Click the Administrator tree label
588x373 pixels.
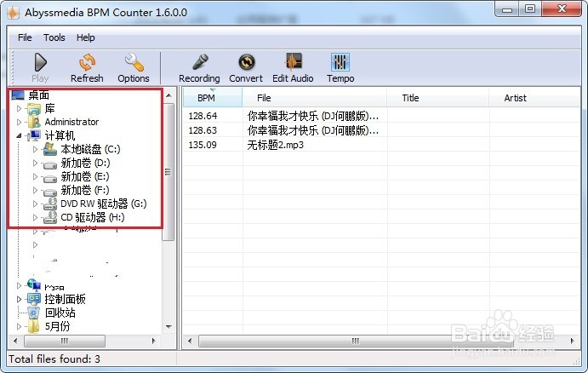tap(71, 122)
